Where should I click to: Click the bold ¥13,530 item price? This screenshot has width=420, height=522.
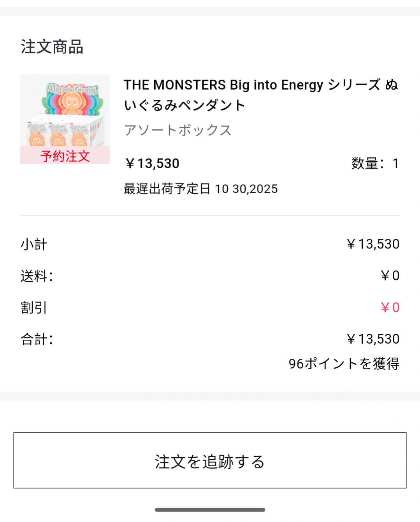point(152,164)
